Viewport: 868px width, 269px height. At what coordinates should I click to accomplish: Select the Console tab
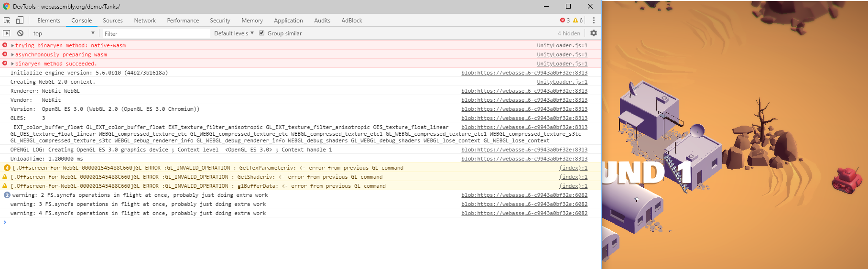point(82,21)
